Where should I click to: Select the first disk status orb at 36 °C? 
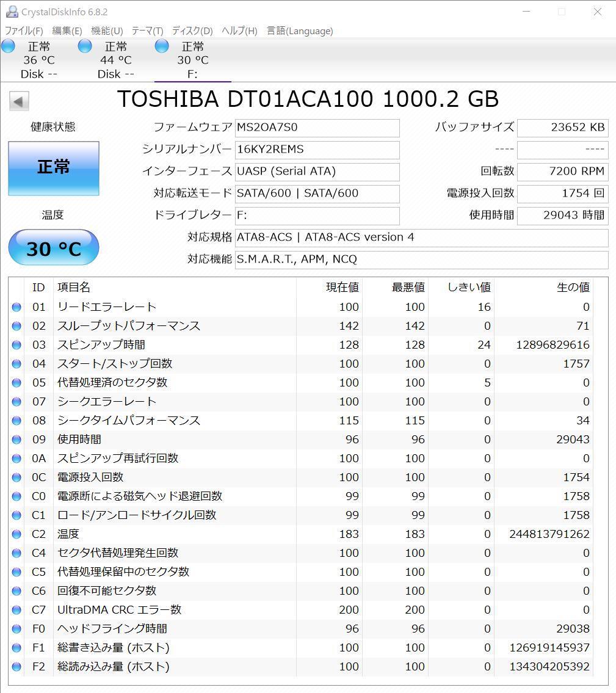[x=9, y=46]
